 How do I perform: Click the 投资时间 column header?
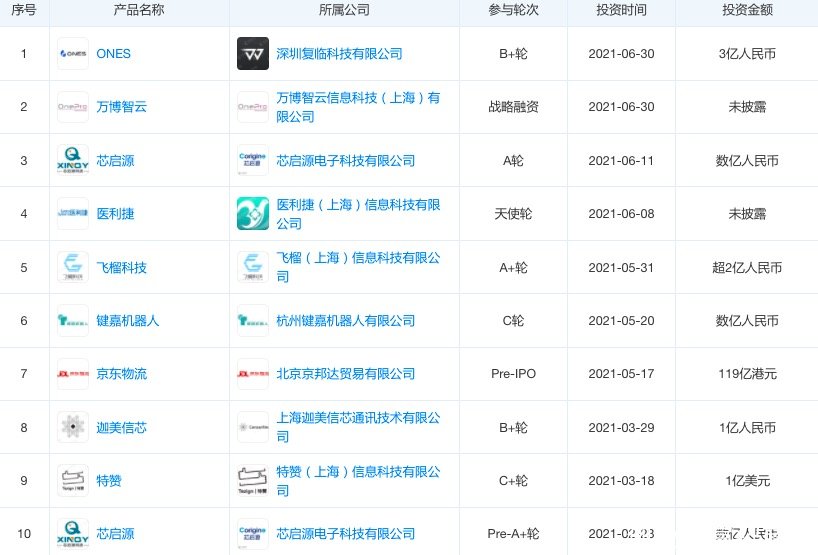621,10
